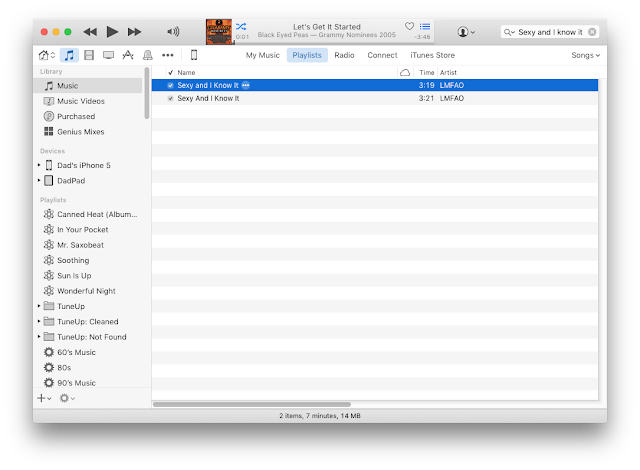640x470 pixels.
Task: Uncheck the 3:21 Sexy And I Know It song
Action: (171, 98)
